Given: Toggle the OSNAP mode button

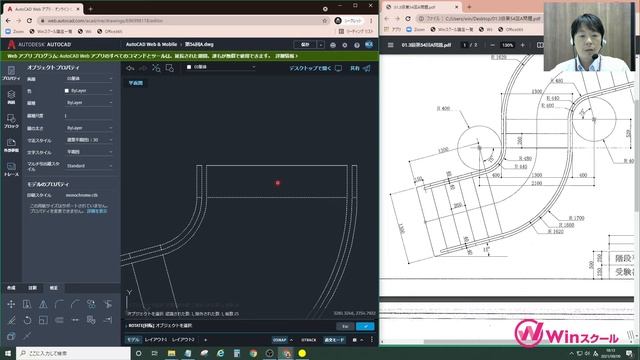Looking at the screenshot, I should 279,340.
